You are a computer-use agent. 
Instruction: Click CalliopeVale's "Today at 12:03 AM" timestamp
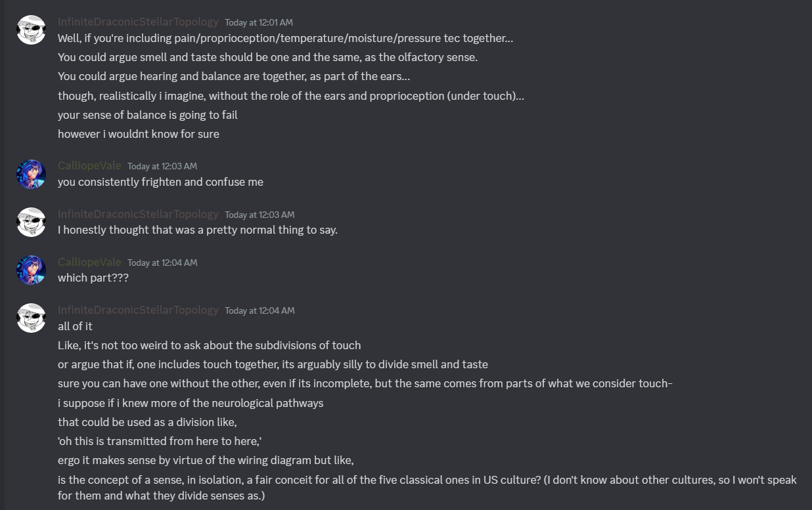tap(162, 166)
